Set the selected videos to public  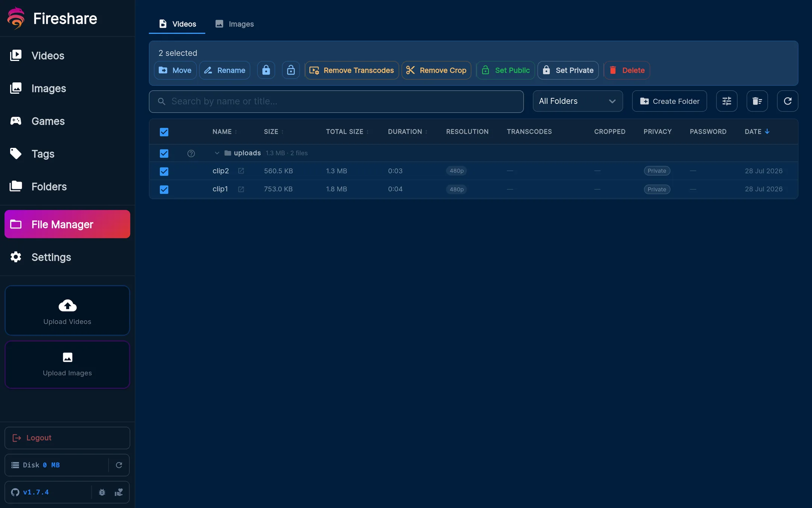506,70
